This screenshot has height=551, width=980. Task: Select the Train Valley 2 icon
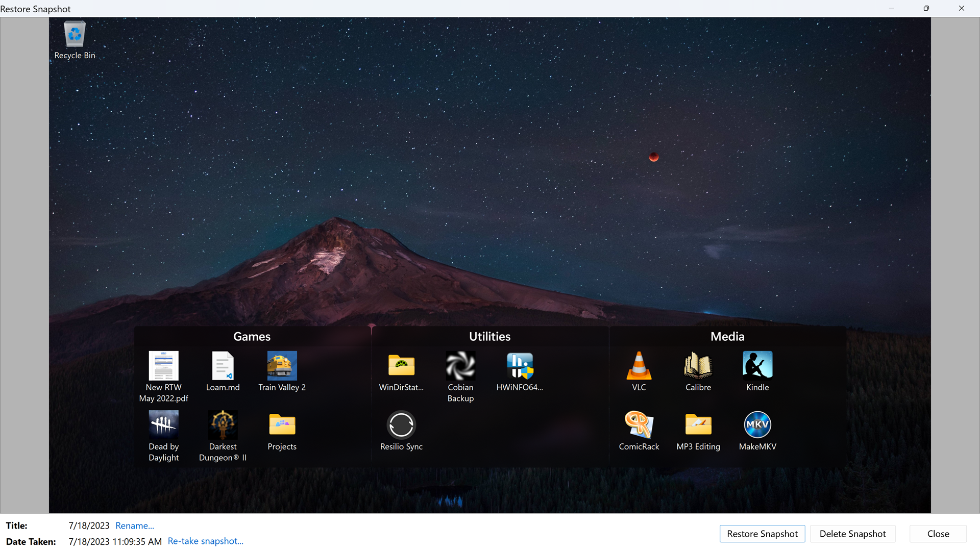[x=282, y=366]
